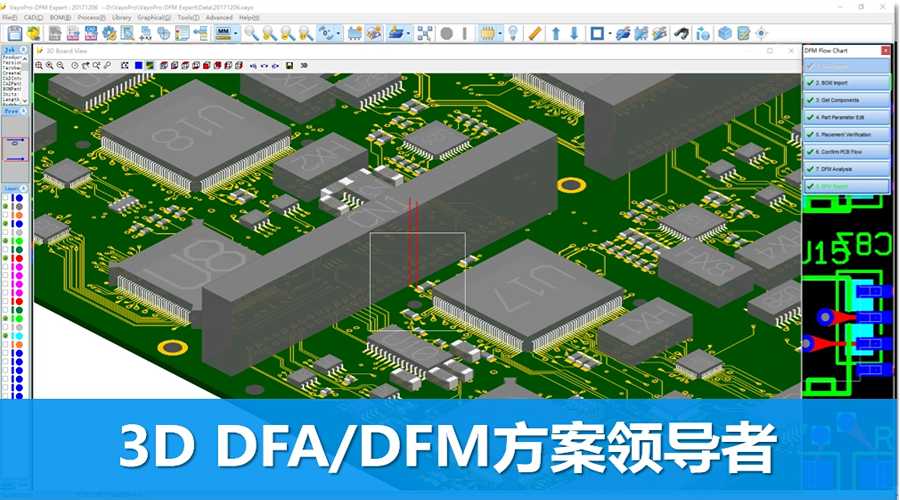Click the checklist report icon with pencil
Image resolution: width=900 pixels, height=500 pixels.
[744, 33]
